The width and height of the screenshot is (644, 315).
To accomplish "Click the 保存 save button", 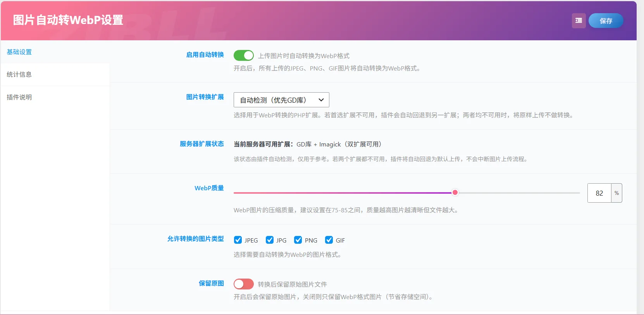I will tap(606, 21).
